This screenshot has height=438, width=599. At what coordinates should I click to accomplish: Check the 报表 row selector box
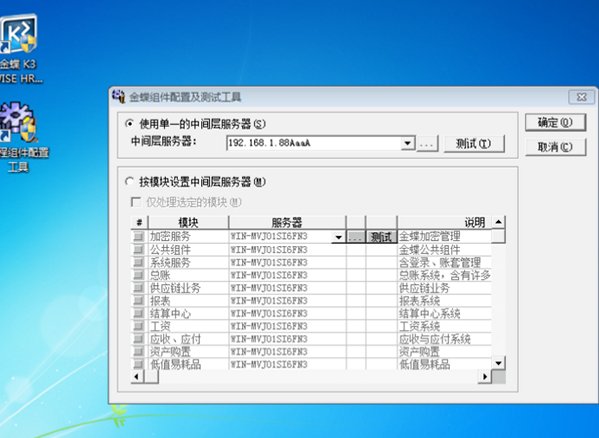pos(138,301)
